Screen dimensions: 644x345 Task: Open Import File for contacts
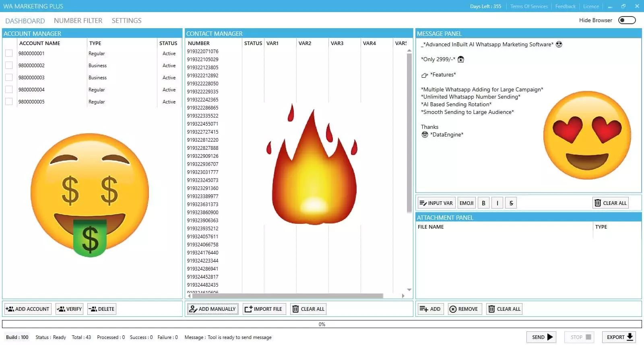tap(264, 309)
